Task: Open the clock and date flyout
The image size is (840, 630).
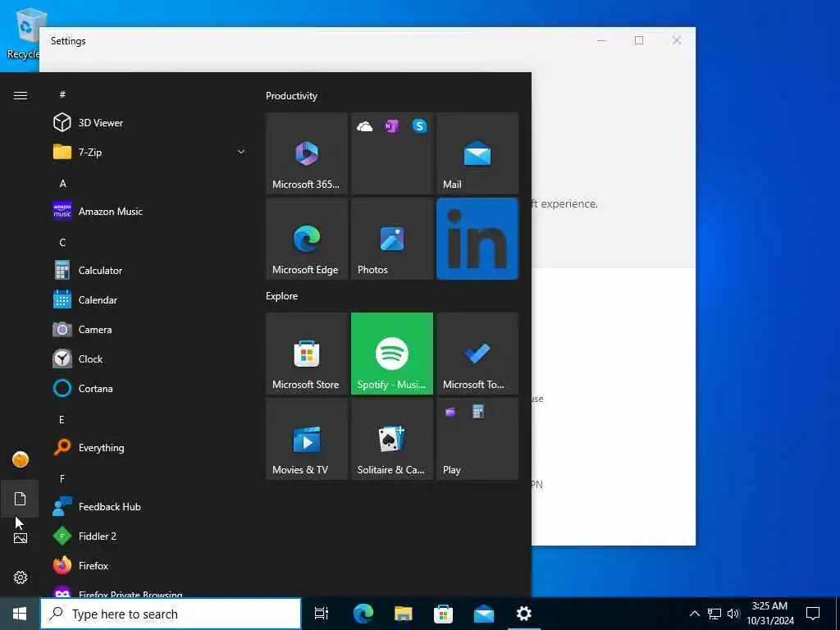Action: tap(769, 614)
